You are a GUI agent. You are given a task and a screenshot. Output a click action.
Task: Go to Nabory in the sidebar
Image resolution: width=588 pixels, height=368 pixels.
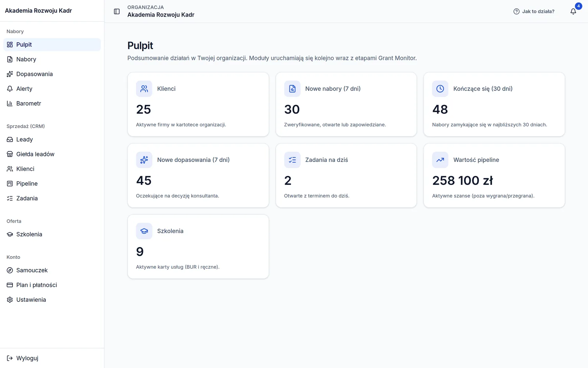click(x=52, y=59)
